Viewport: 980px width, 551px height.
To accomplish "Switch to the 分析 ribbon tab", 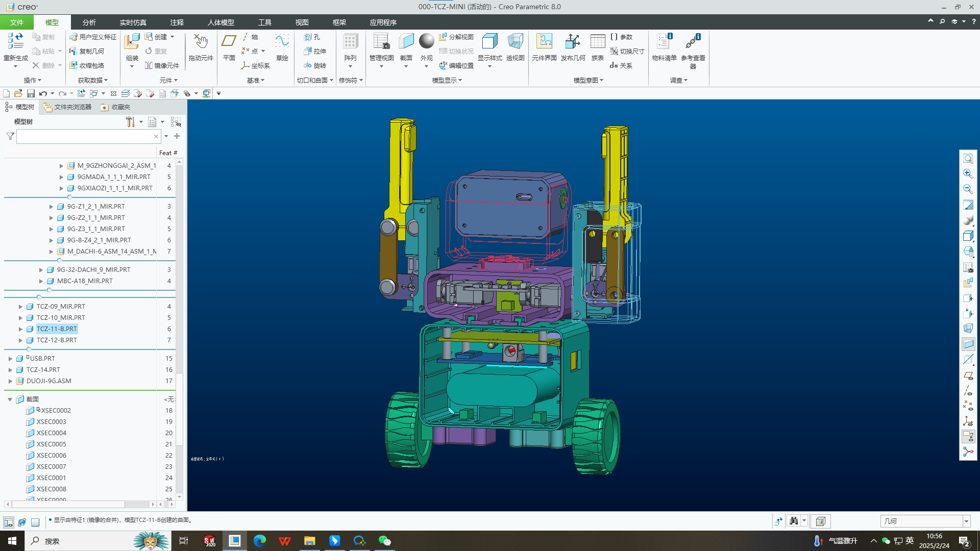I will (x=89, y=22).
